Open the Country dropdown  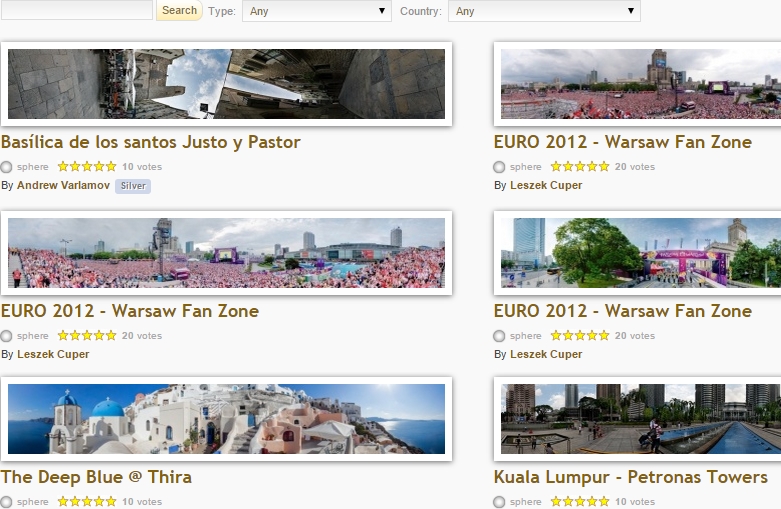tap(544, 11)
